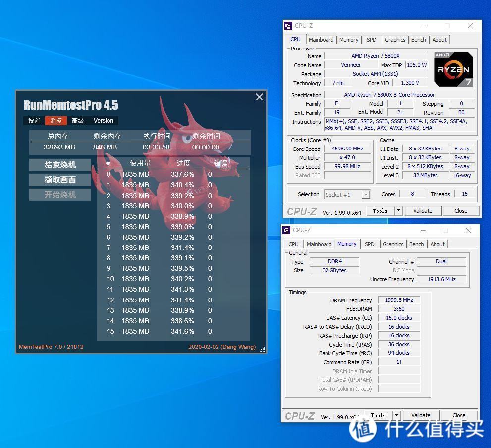Select the 监控 tab in RunMemtestPro
The width and height of the screenshot is (491, 448).
(x=55, y=121)
